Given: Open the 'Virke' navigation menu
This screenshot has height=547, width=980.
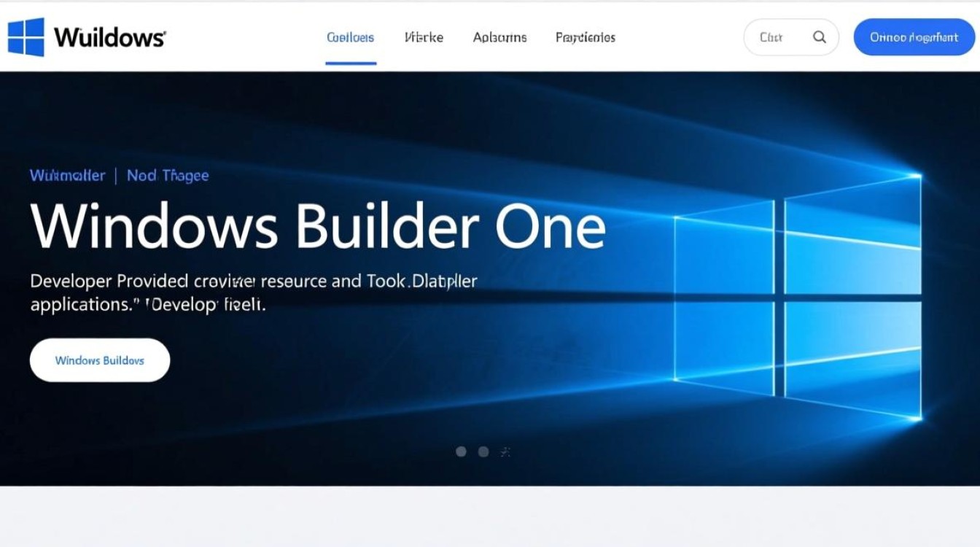Looking at the screenshot, I should [x=424, y=37].
